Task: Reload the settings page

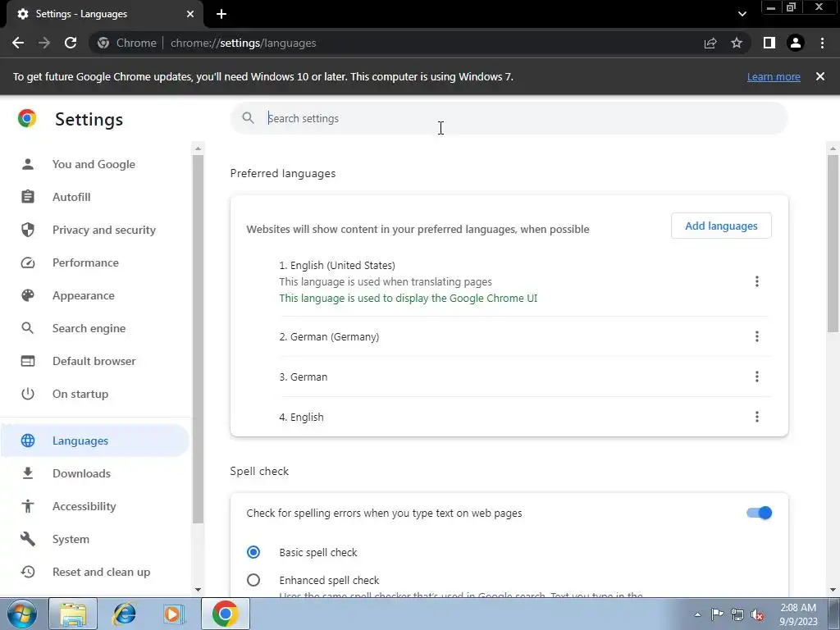Action: pyautogui.click(x=71, y=43)
